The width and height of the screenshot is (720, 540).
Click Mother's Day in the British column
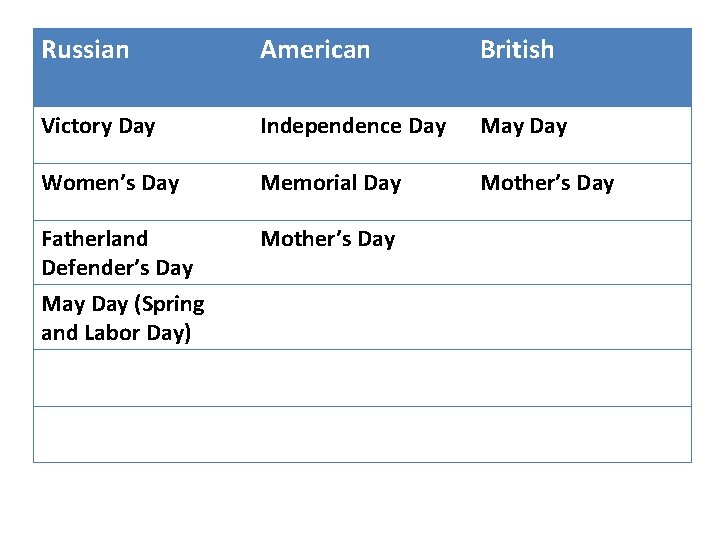tap(547, 183)
